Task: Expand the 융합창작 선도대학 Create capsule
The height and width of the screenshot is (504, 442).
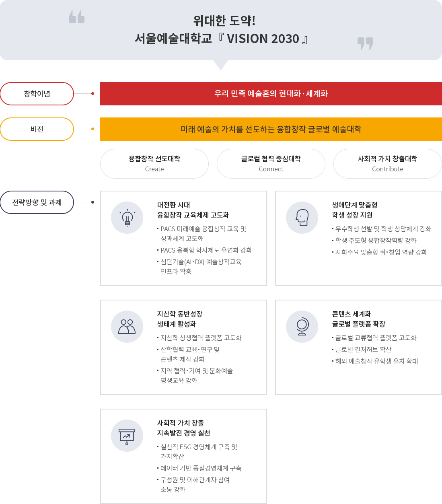Action: [x=154, y=164]
